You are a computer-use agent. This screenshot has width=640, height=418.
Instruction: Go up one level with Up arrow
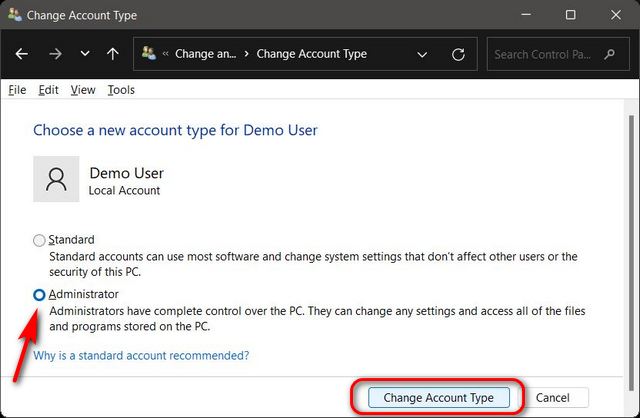tap(113, 54)
